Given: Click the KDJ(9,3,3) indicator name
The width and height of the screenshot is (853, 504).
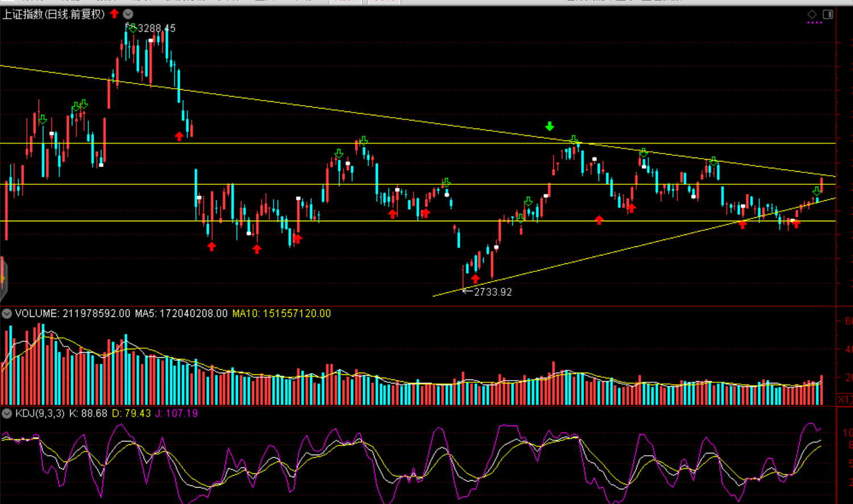Looking at the screenshot, I should coord(40,414).
